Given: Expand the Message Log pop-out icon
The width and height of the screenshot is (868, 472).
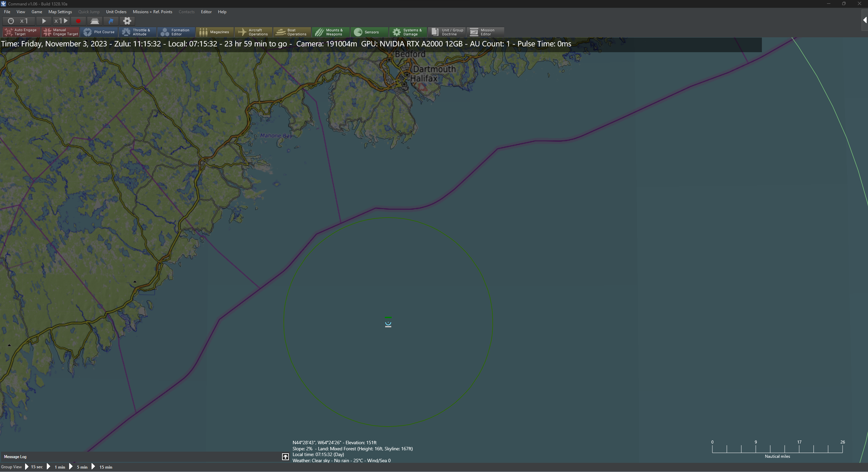Looking at the screenshot, I should click(285, 457).
